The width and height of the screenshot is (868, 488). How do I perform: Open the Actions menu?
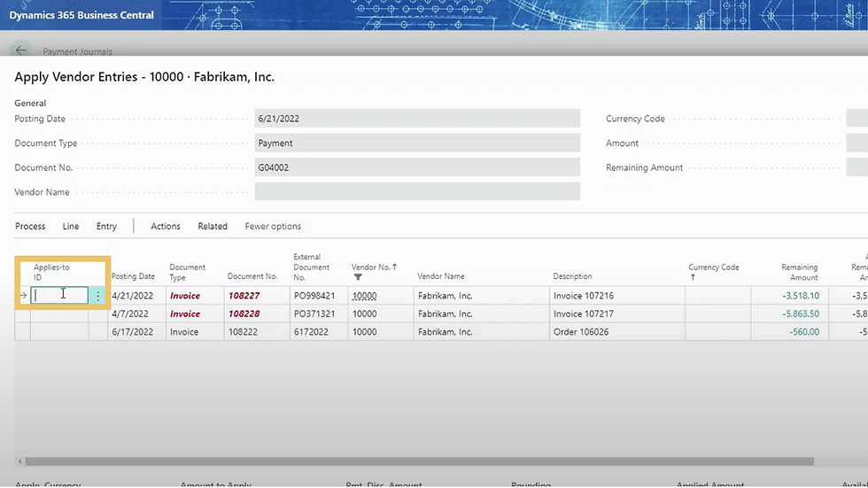coord(166,227)
